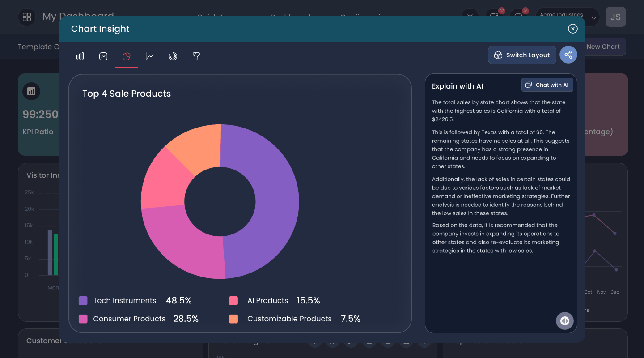
Task: Select the bar chart tab icon
Action: [80, 56]
